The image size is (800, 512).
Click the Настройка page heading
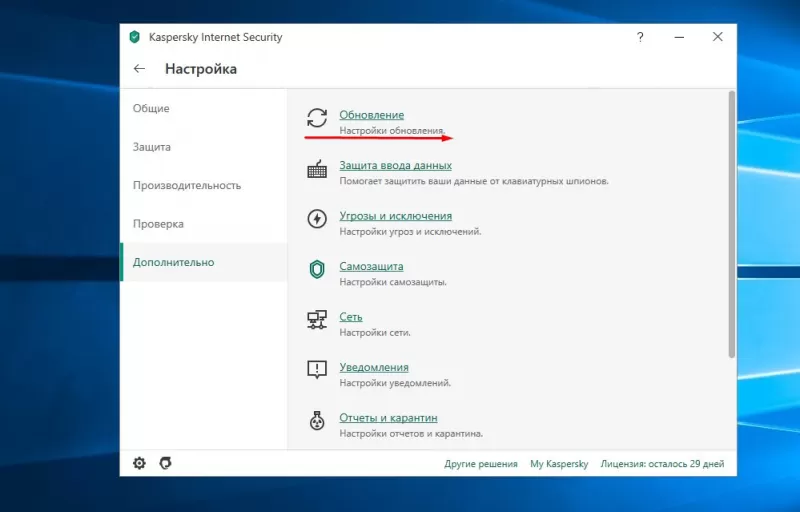[201, 69]
